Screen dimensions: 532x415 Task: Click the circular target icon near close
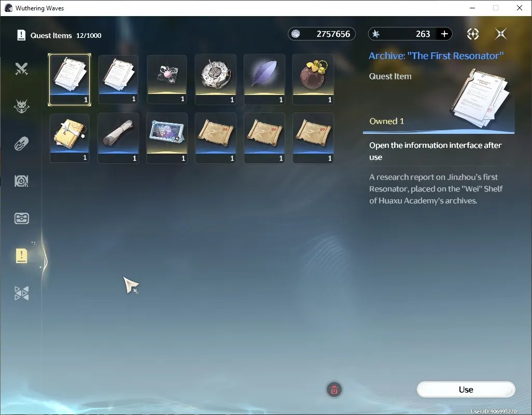pyautogui.click(x=473, y=34)
